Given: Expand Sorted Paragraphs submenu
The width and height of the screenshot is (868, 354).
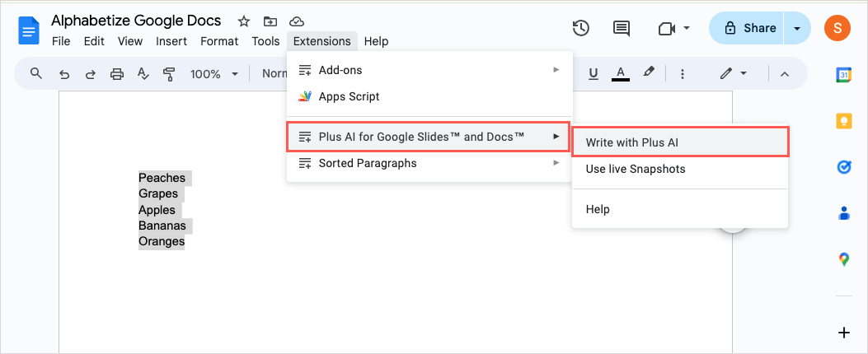Looking at the screenshot, I should (429, 163).
